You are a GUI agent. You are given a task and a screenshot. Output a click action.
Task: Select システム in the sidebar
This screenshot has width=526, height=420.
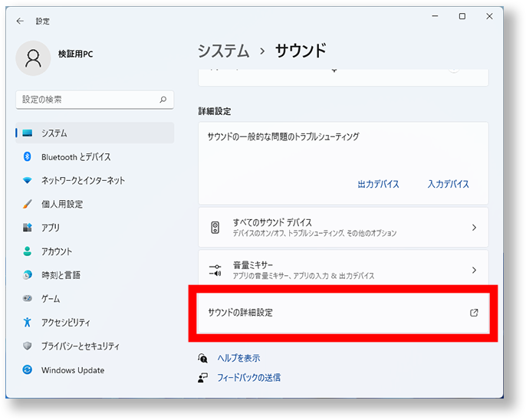[x=95, y=133]
